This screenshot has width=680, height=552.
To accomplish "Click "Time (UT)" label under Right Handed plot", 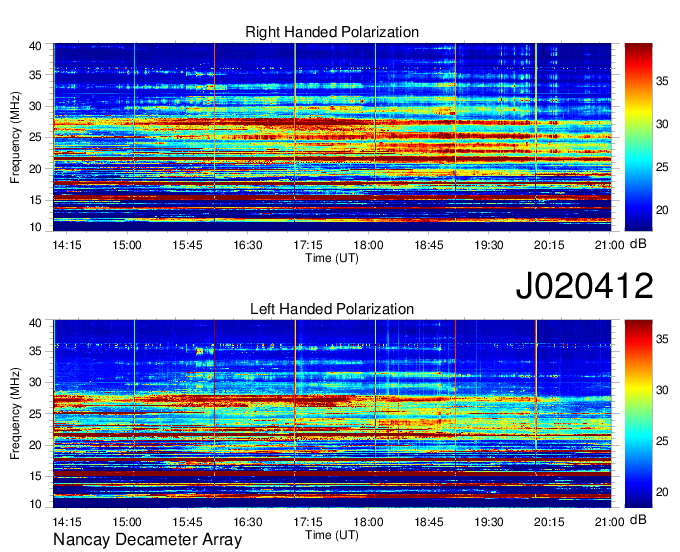I will (x=332, y=258).
